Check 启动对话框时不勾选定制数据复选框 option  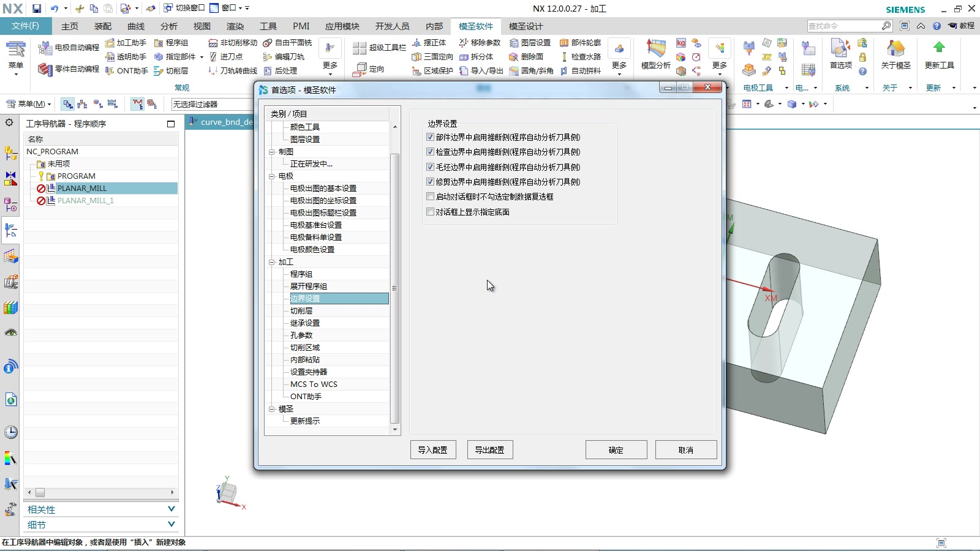tap(430, 197)
